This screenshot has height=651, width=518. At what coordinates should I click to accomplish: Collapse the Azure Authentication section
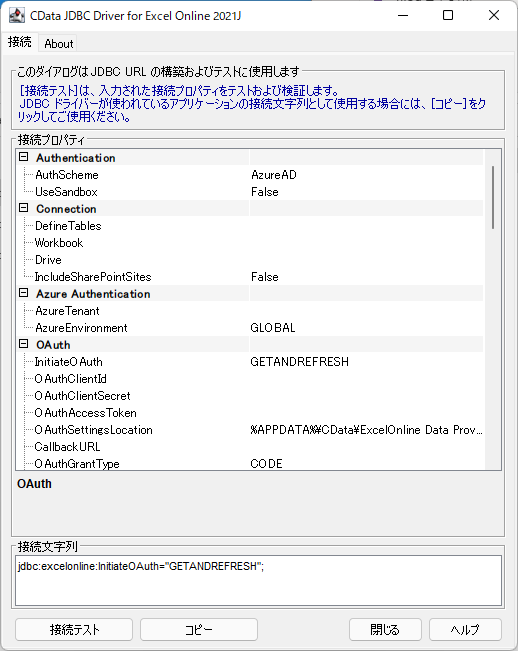coord(24,293)
